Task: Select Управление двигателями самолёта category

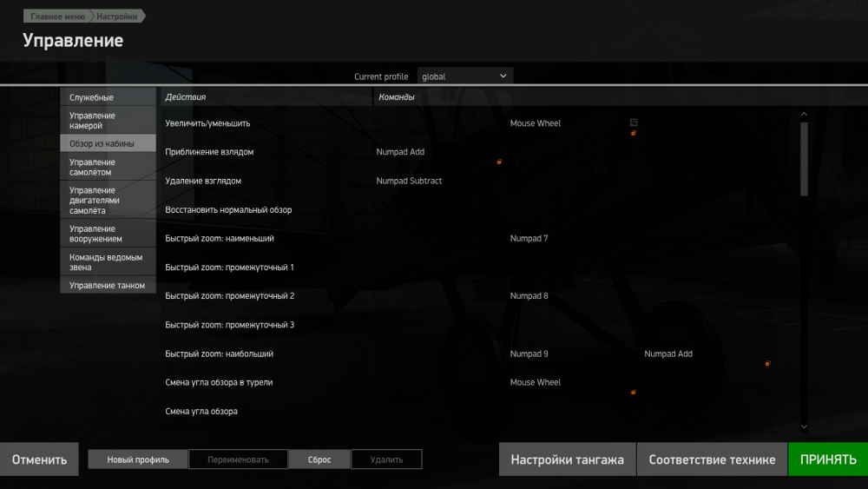Action: [108, 200]
